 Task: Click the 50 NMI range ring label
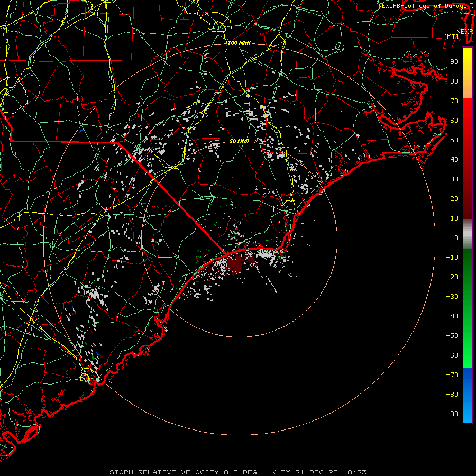click(239, 141)
